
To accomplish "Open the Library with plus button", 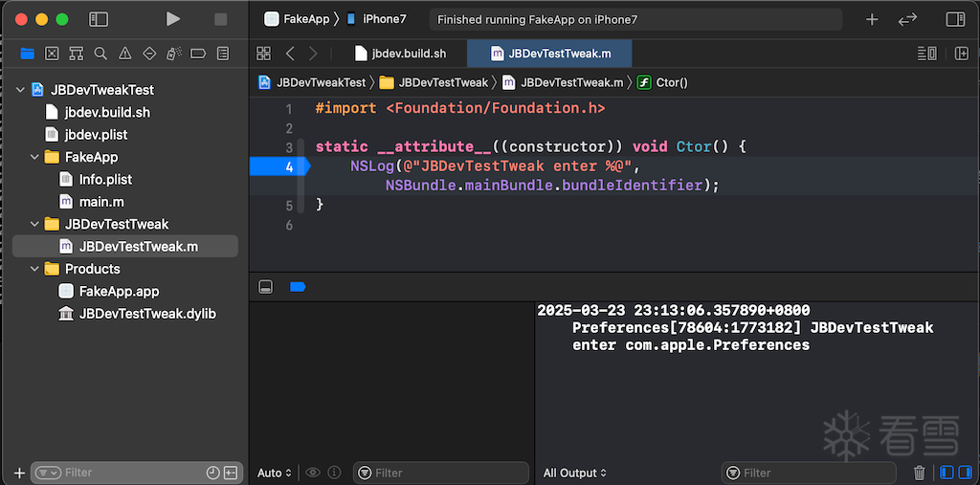I will click(872, 19).
